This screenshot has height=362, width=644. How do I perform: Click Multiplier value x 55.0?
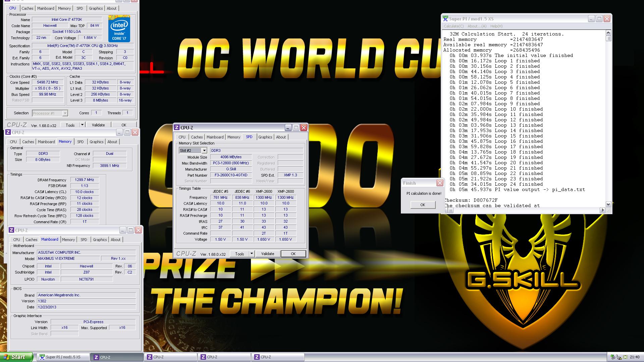(48, 88)
